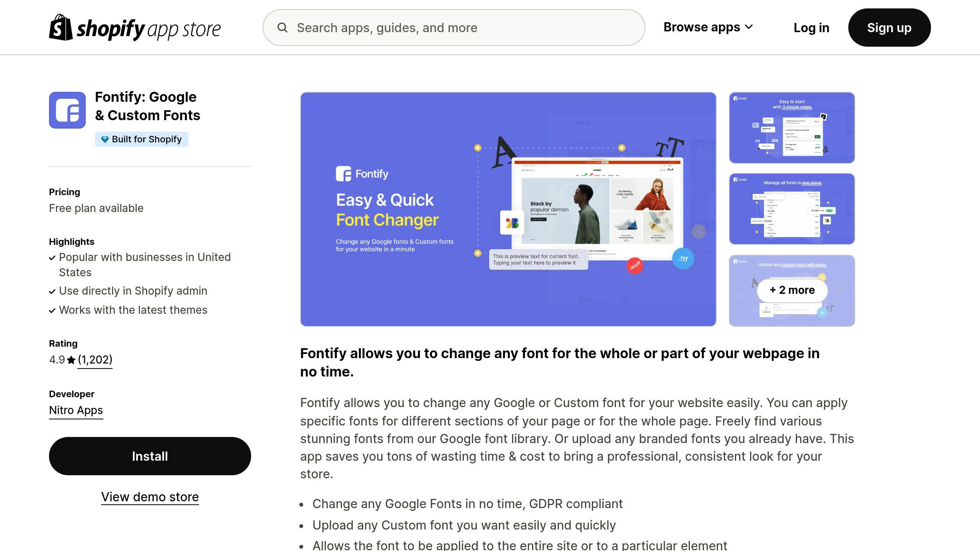Click the search input field

tap(454, 28)
